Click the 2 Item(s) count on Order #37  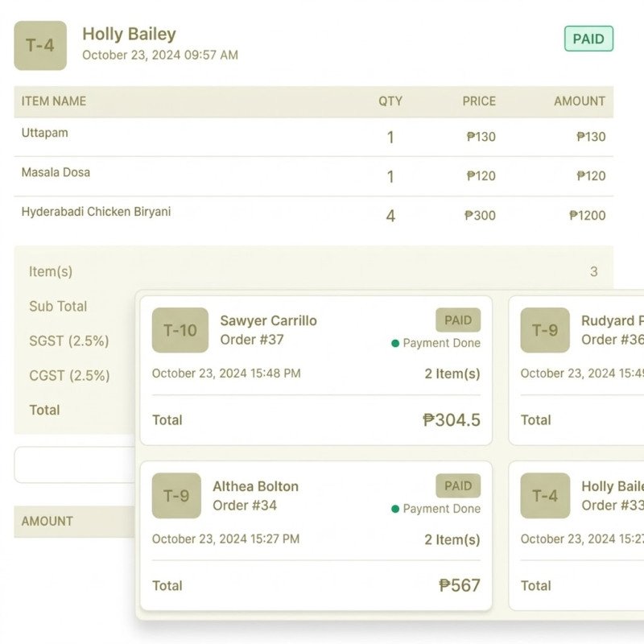(x=452, y=374)
